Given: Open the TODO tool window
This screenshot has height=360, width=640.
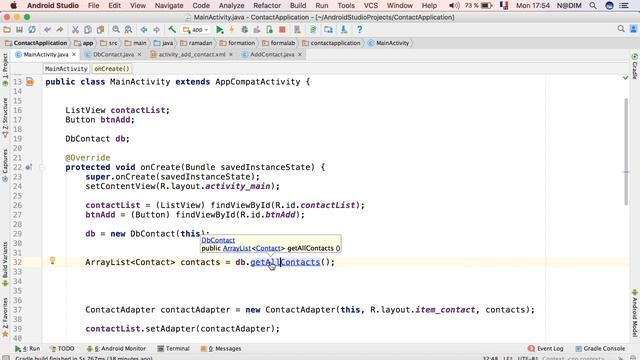Looking at the screenshot, I should pos(62,349).
